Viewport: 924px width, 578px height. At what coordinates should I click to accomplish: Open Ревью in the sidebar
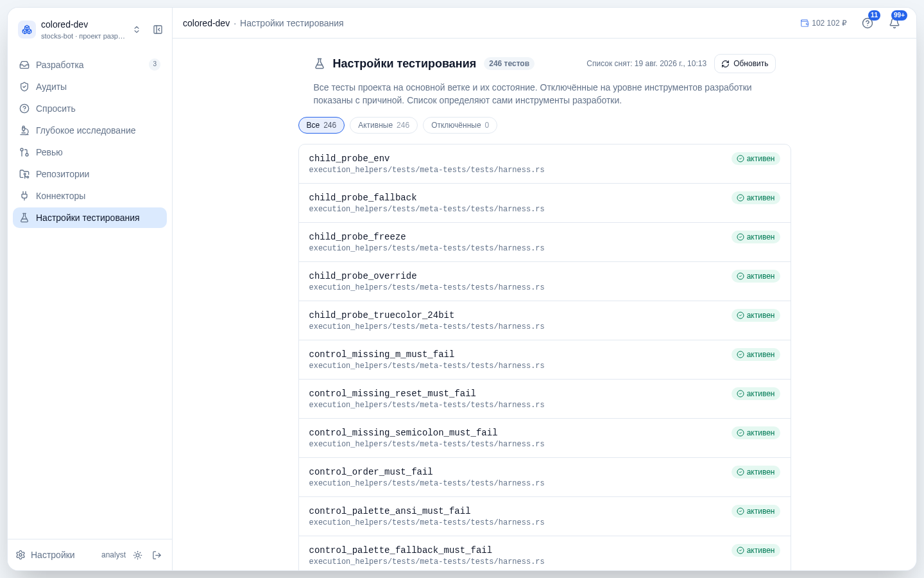coord(90,152)
